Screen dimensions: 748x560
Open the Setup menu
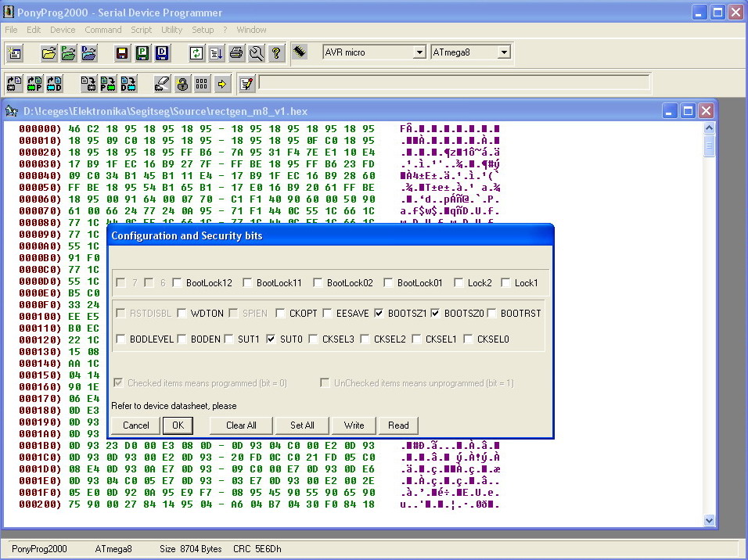click(x=203, y=30)
